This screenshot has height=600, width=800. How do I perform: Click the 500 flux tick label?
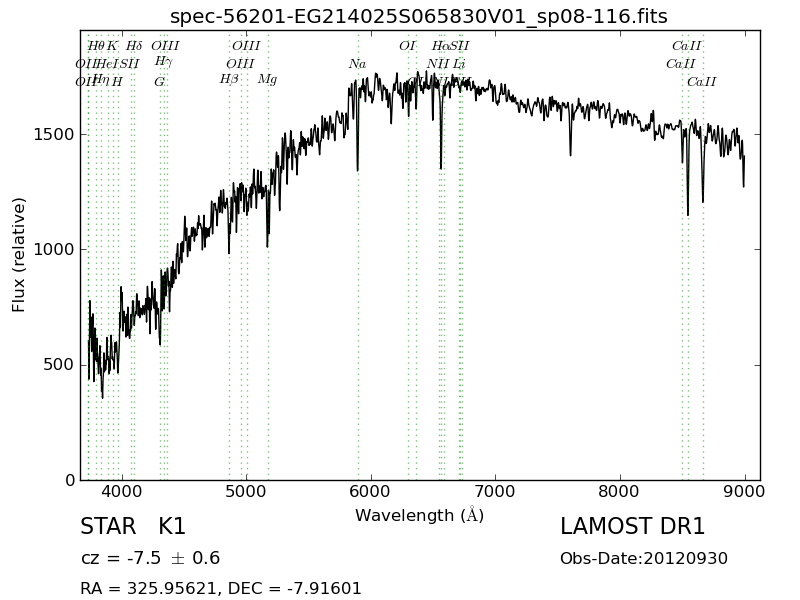[59, 365]
